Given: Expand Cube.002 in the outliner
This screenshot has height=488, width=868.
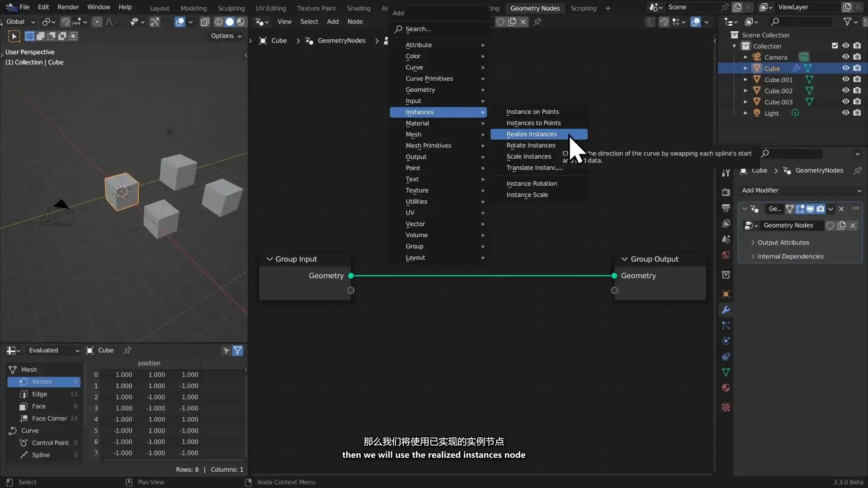Looking at the screenshot, I should click(x=745, y=91).
